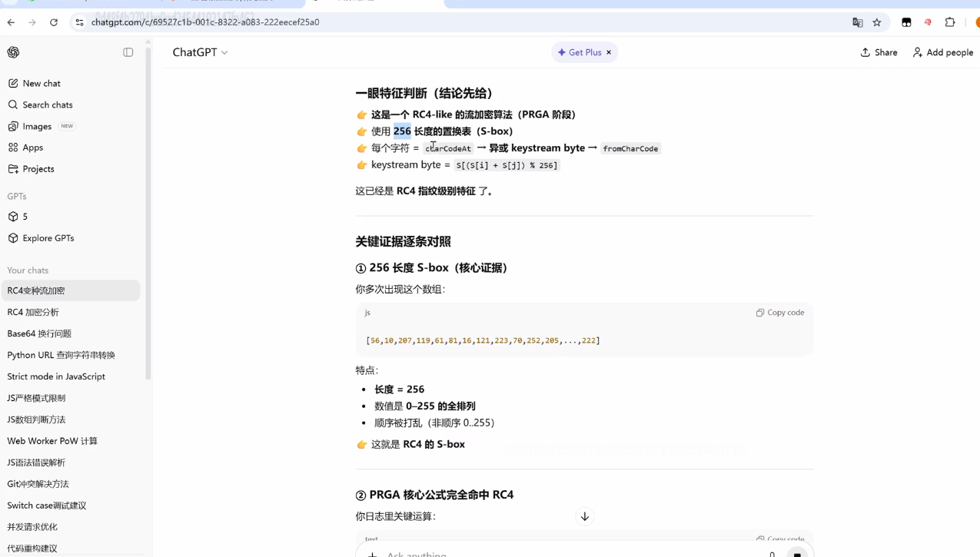This screenshot has height=557, width=980.
Task: Open chat 'JS严格模式限制'
Action: (x=71, y=398)
